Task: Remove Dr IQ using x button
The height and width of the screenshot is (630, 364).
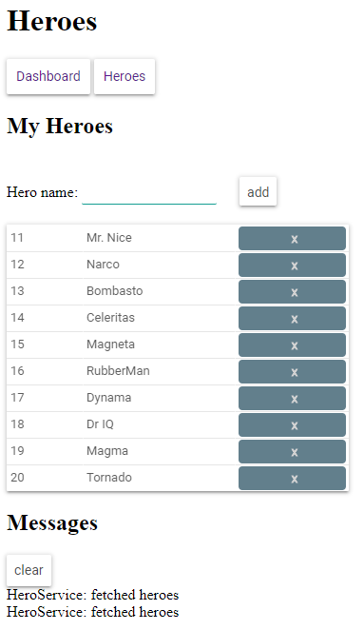Action: click(292, 424)
